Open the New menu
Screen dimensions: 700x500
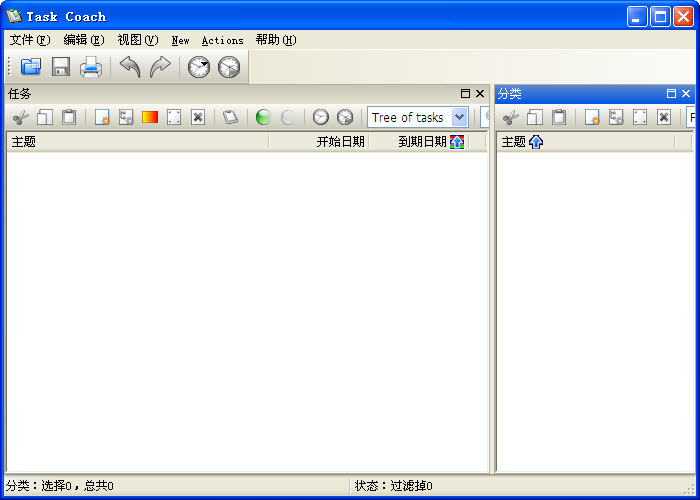180,40
